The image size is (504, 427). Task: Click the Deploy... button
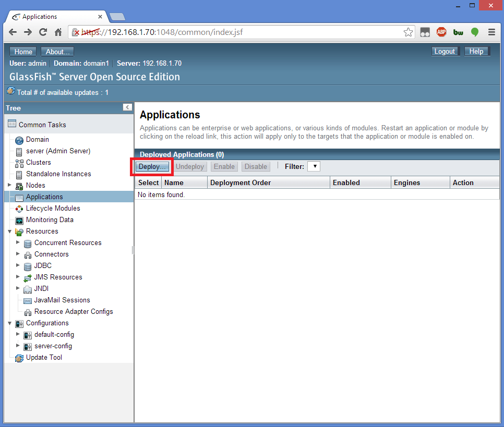(x=152, y=167)
